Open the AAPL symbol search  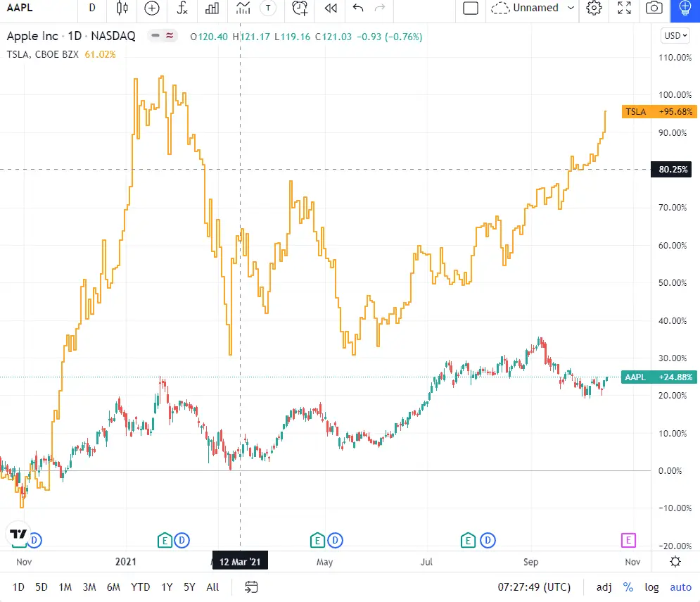point(20,8)
